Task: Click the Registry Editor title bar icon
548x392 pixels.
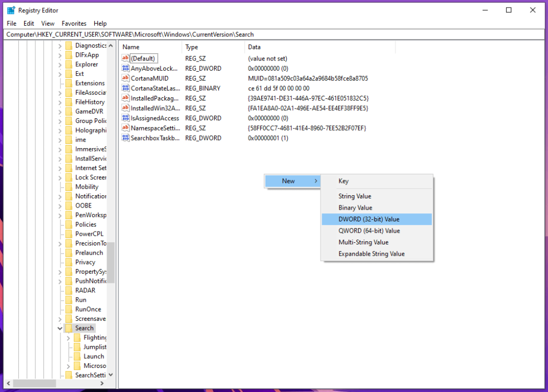Action: [10, 10]
